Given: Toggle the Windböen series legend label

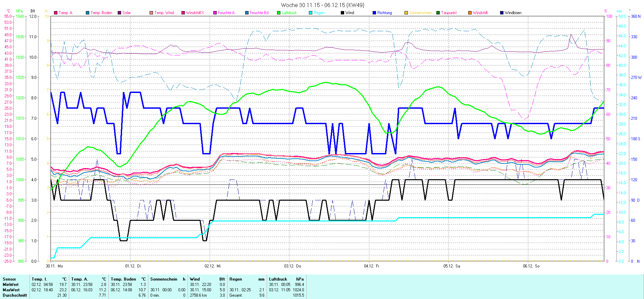Looking at the screenshot, I should click(x=513, y=13).
